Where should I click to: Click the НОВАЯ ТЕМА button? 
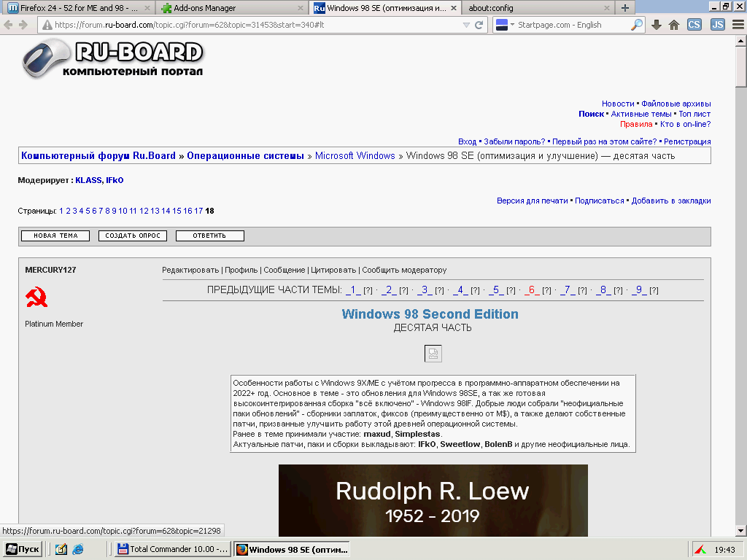point(55,236)
